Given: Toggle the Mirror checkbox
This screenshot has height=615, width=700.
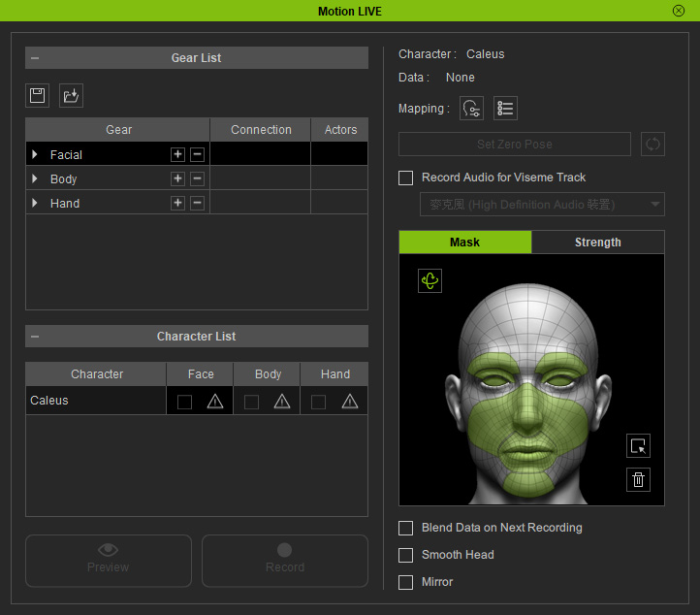Looking at the screenshot, I should [406, 582].
